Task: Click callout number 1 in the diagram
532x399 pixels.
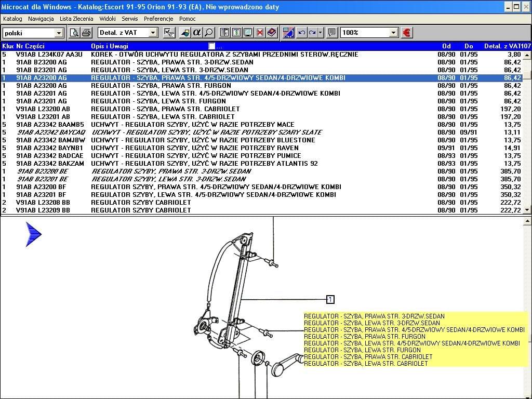Action: coord(330,299)
